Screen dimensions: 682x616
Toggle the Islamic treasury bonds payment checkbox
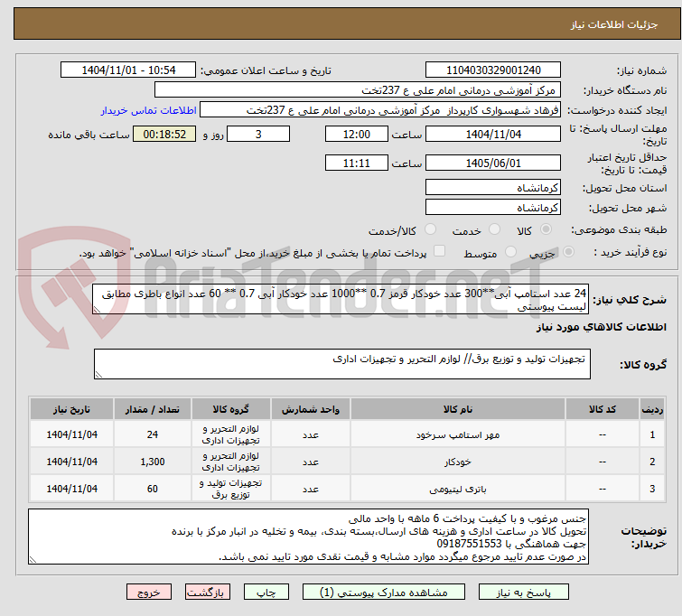pos(439,251)
